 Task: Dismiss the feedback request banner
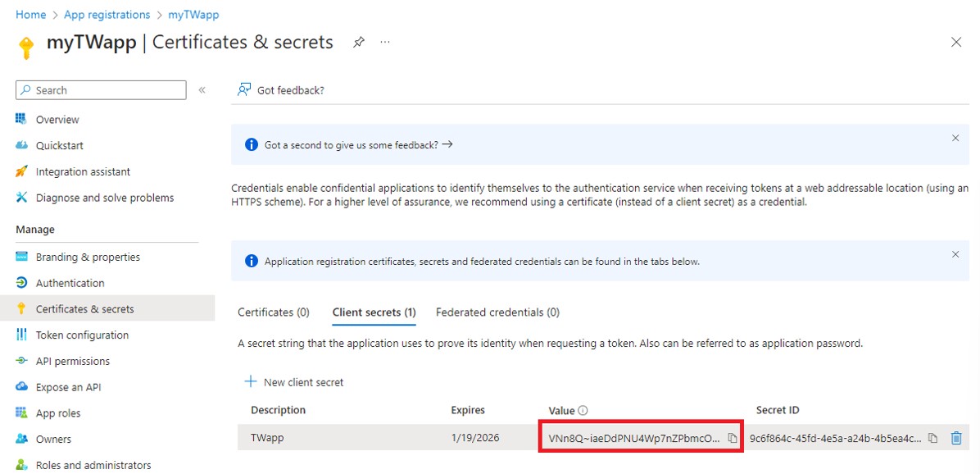click(955, 139)
